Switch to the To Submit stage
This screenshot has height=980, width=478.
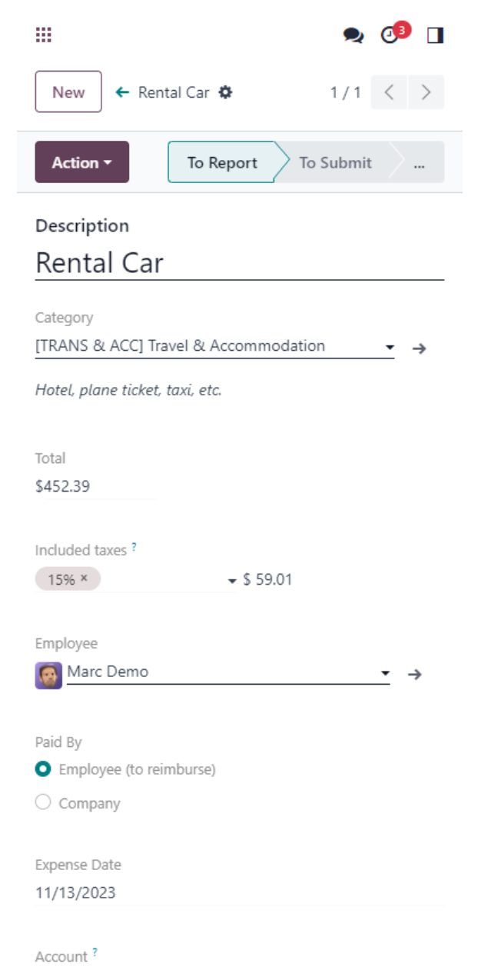[x=335, y=162]
